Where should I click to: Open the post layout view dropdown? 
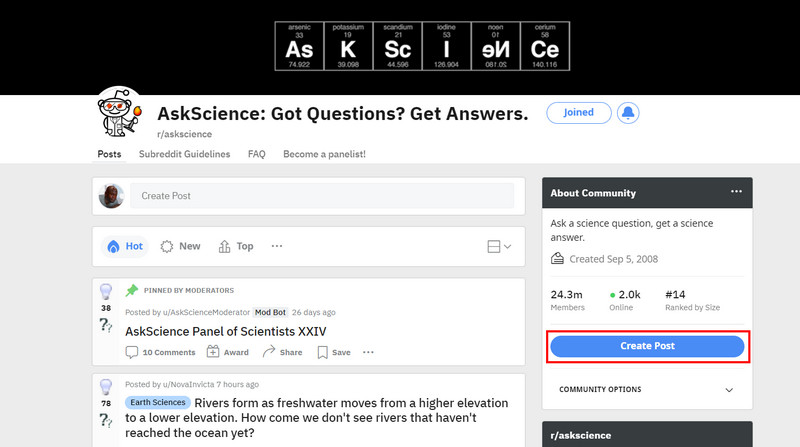[498, 246]
